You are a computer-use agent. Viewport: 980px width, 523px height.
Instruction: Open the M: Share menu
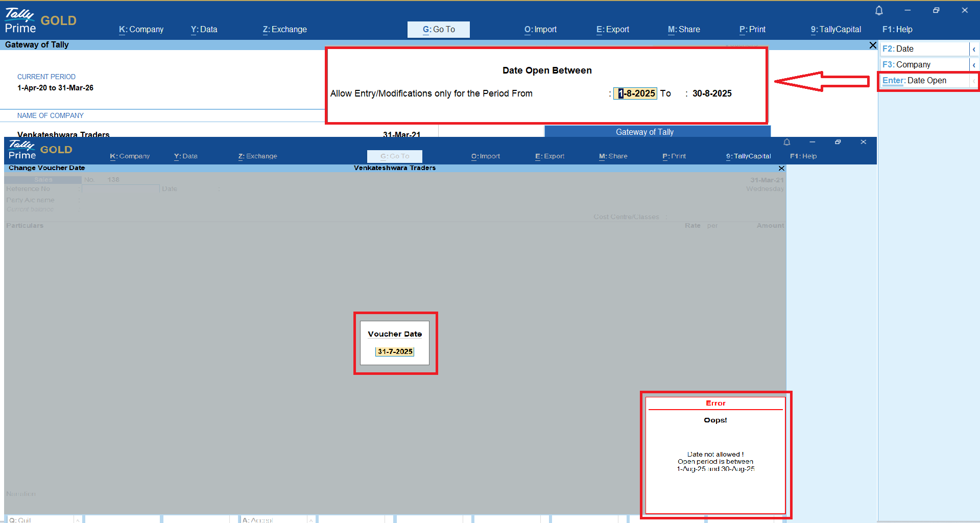tap(684, 30)
